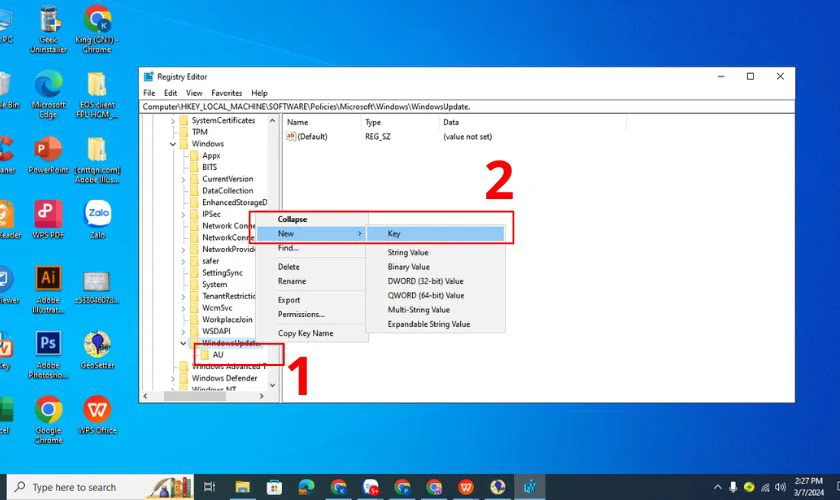This screenshot has width=840, height=500.
Task: Open WPS Office desktop icon
Action: tap(97, 415)
